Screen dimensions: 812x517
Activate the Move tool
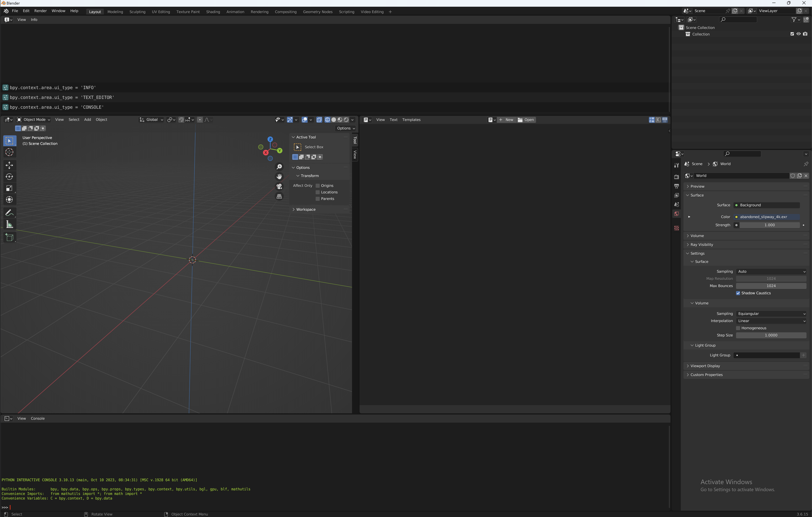coord(9,165)
